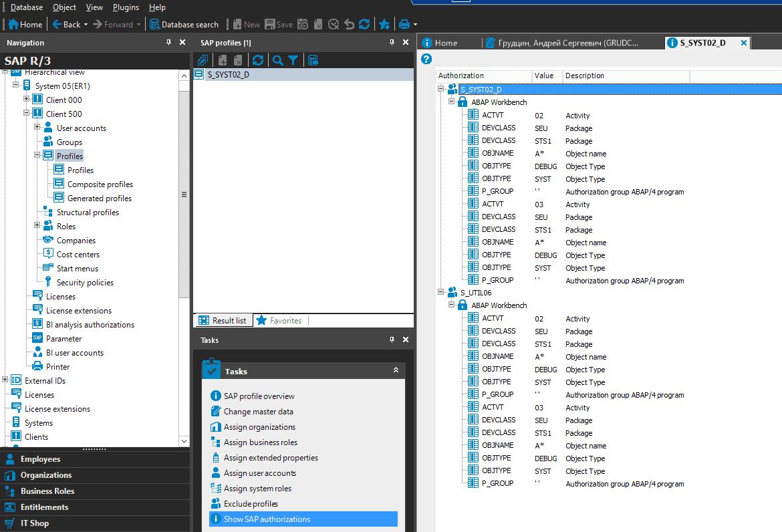Click Show SAP authorizations task

pyautogui.click(x=267, y=519)
